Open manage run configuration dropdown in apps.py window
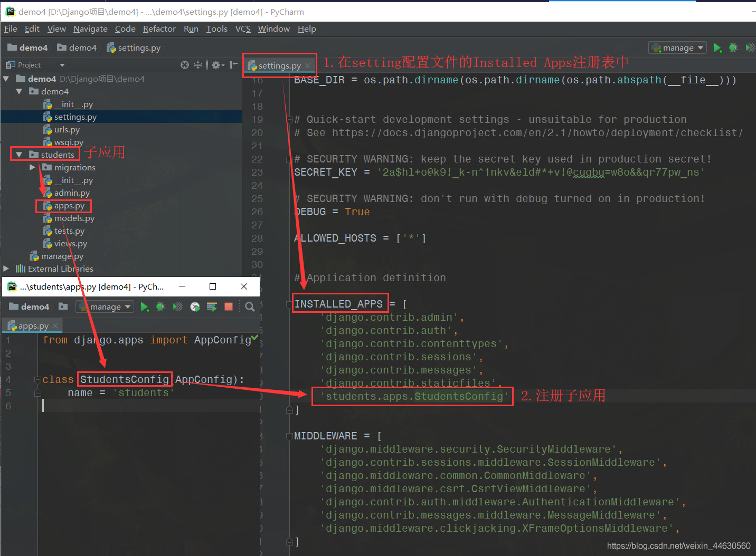 (105, 306)
